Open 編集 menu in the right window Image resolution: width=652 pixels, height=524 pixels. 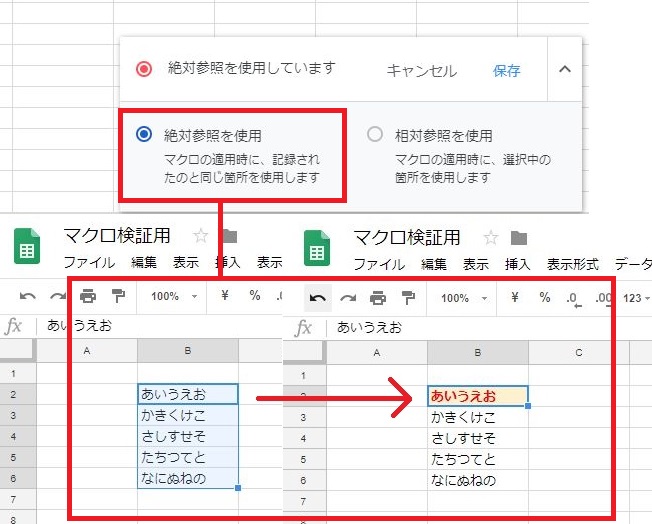(x=434, y=264)
